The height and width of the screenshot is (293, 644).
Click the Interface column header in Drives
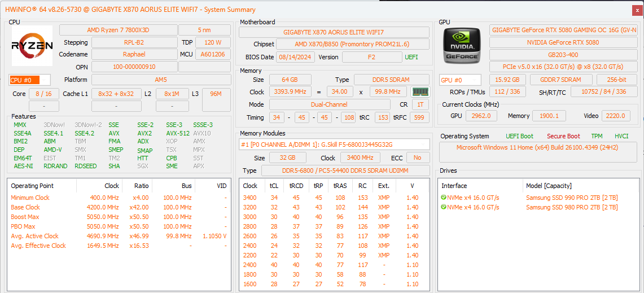(x=480, y=186)
